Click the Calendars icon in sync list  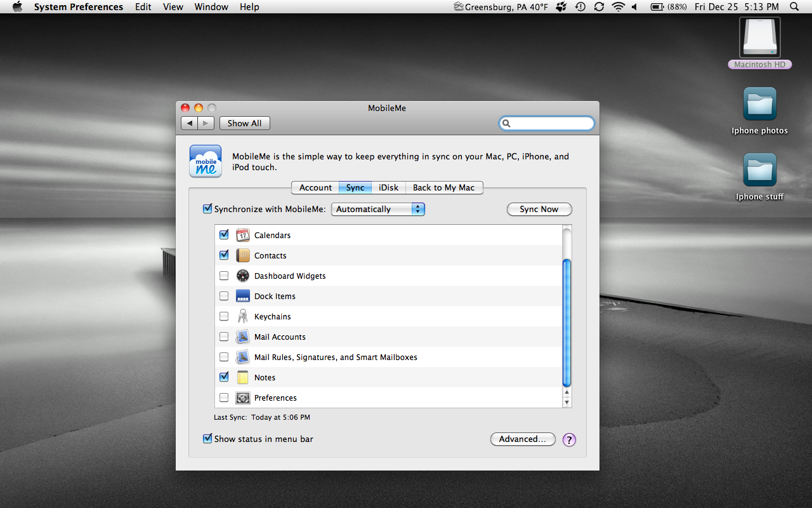[243, 235]
